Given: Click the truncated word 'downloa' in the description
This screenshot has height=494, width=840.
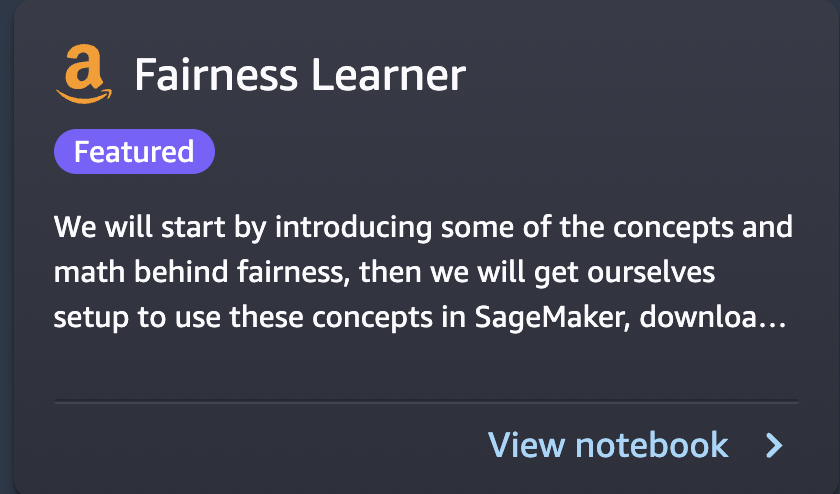Looking at the screenshot, I should pos(698,317).
